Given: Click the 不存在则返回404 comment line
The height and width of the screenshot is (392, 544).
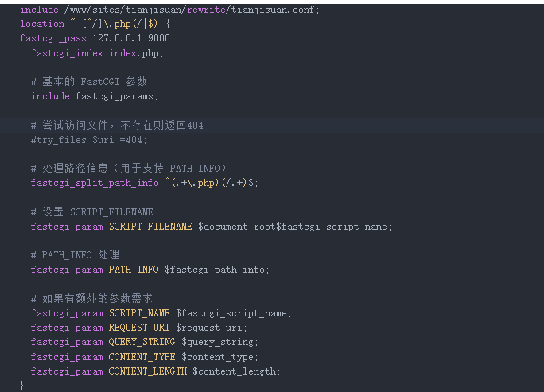Looking at the screenshot, I should 117,126.
